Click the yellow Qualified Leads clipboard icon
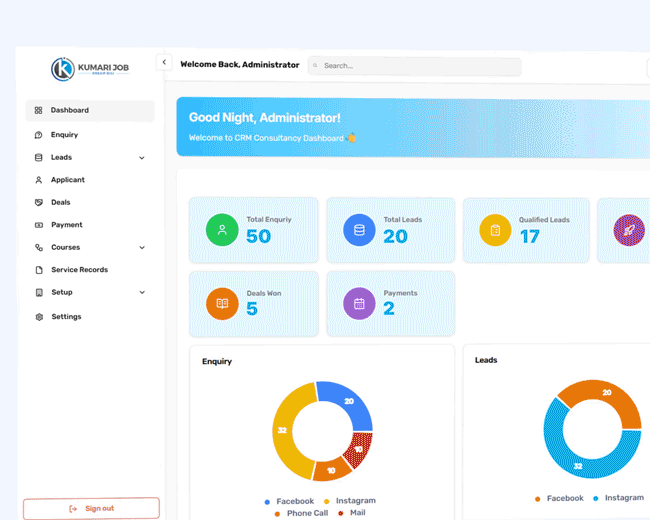 click(495, 230)
